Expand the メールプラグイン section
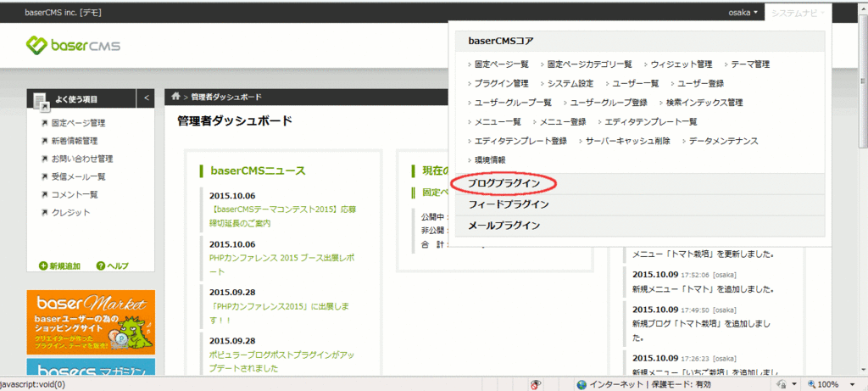The image size is (868, 391). pyautogui.click(x=640, y=226)
